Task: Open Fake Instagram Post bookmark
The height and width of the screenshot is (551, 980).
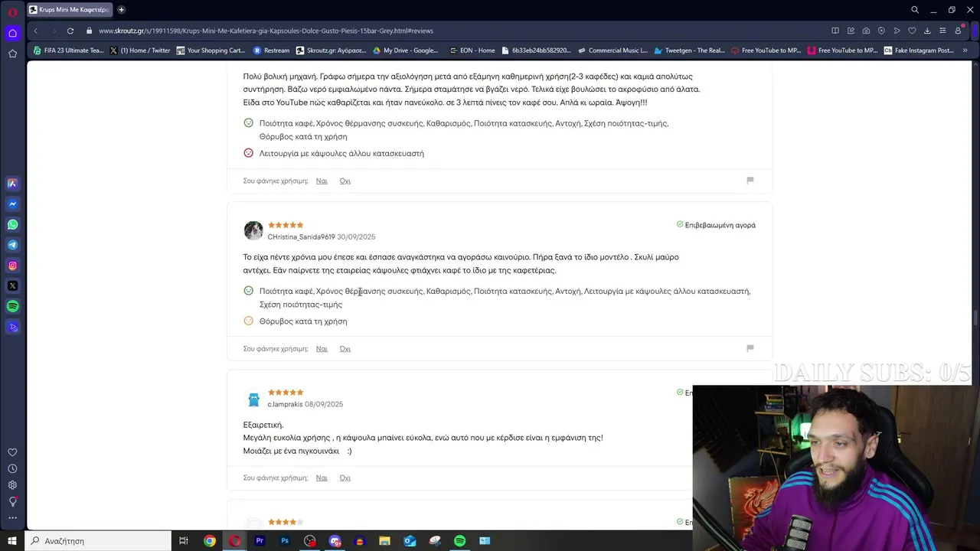Action: [919, 51]
